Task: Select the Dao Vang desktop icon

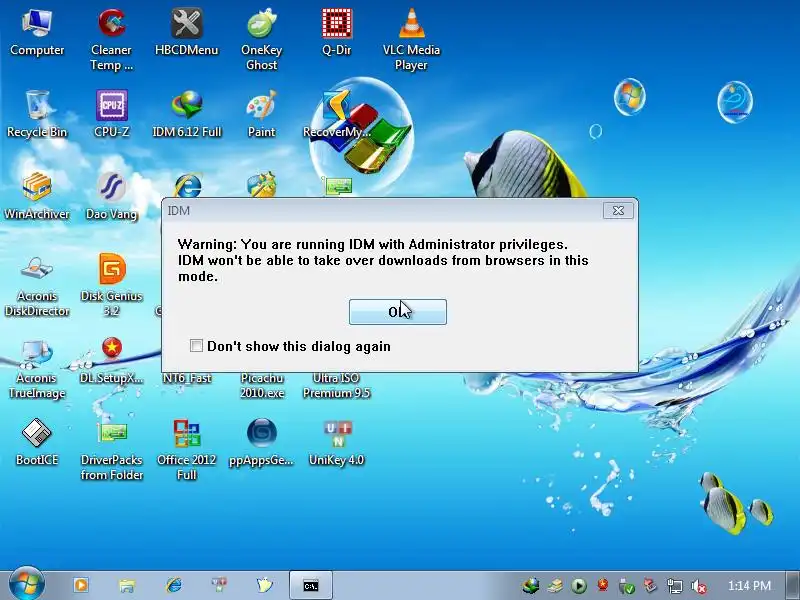Action: point(112,196)
